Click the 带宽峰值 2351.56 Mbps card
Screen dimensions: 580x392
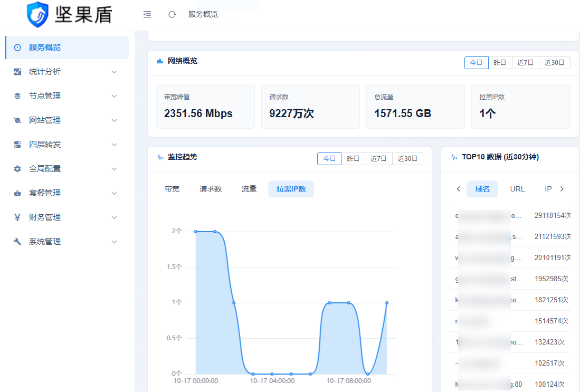206,107
